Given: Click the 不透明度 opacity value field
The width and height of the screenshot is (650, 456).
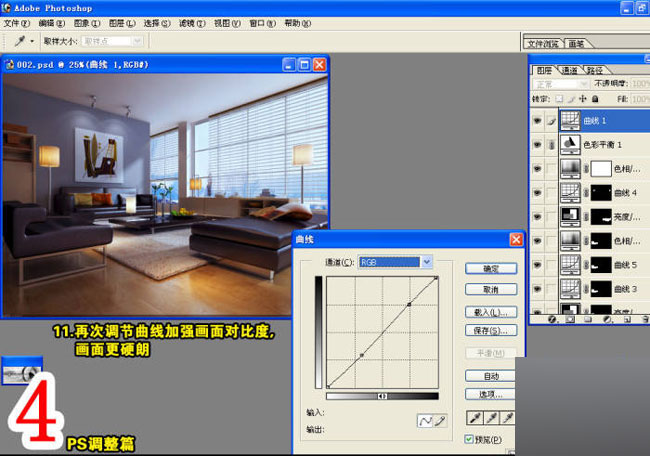Looking at the screenshot, I should pos(640,84).
